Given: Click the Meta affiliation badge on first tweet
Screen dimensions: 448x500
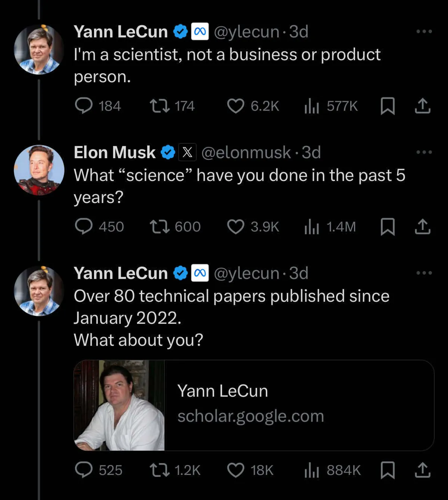Looking at the screenshot, I should point(200,32).
